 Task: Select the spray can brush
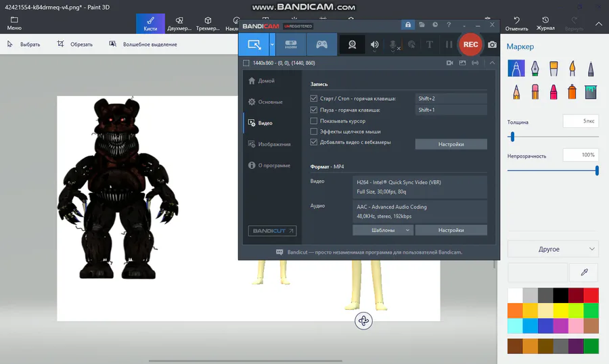572,92
